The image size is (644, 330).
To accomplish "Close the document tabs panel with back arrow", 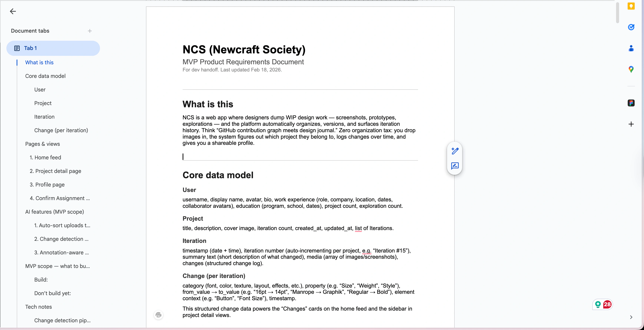I will [13, 11].
